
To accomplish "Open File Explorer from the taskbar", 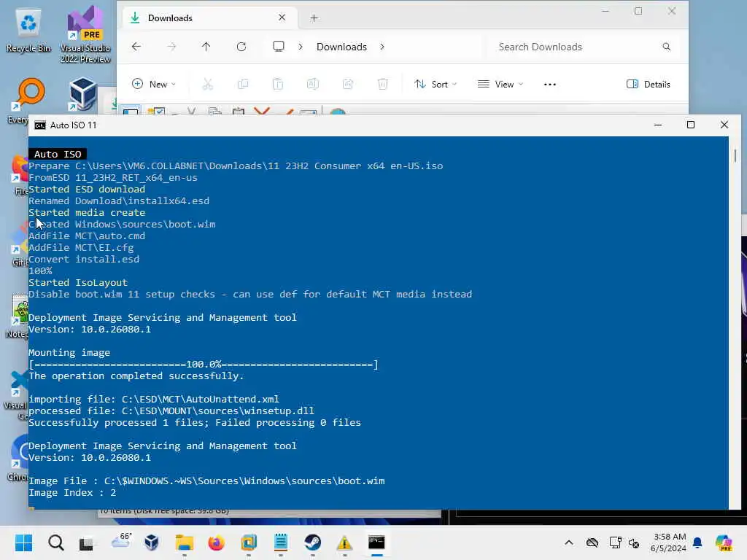I will point(184,542).
